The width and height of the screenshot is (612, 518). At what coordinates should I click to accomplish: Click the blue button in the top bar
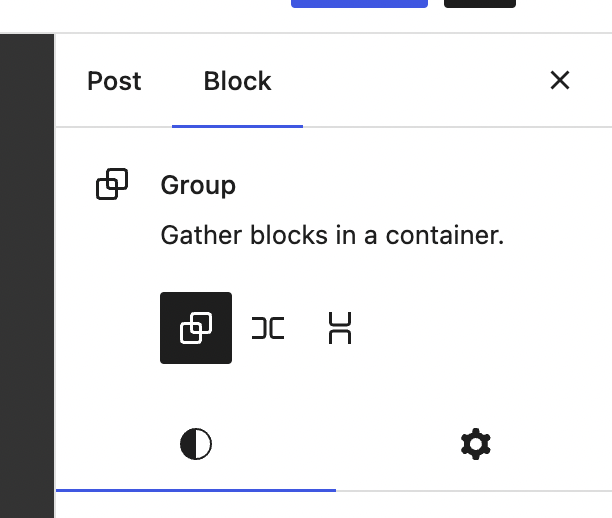359,4
